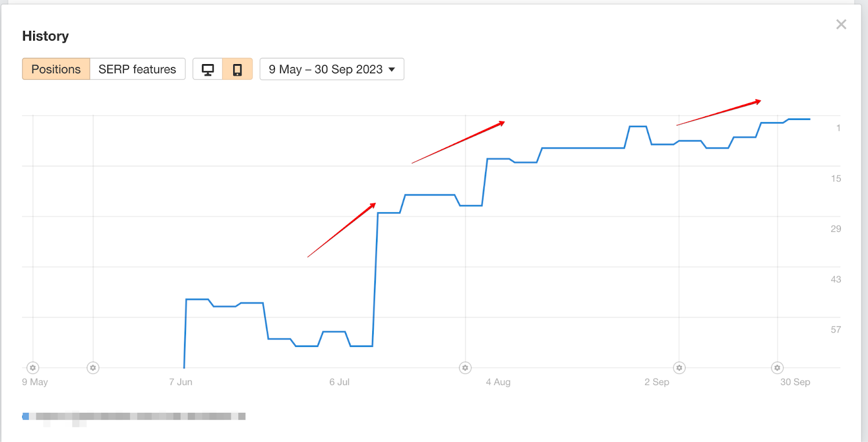Click the second gear marker after 9 May
Screen dimensions: 868x442
[93, 368]
